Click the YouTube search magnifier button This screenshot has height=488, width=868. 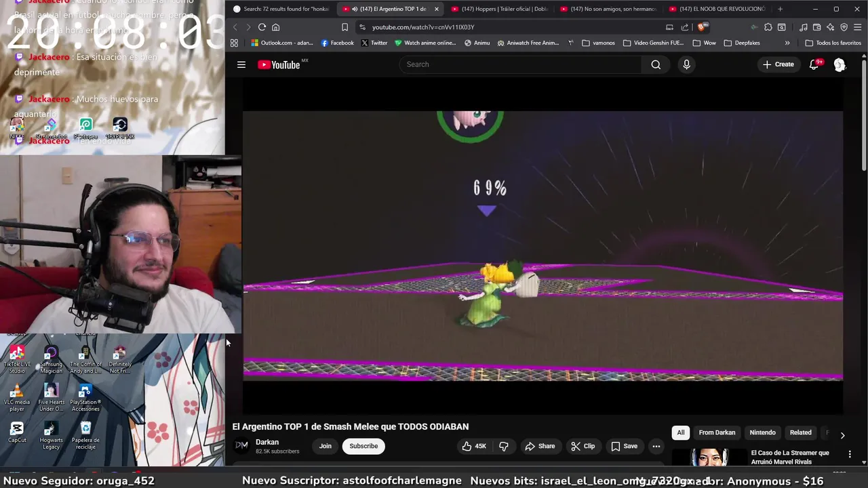pyautogui.click(x=656, y=64)
